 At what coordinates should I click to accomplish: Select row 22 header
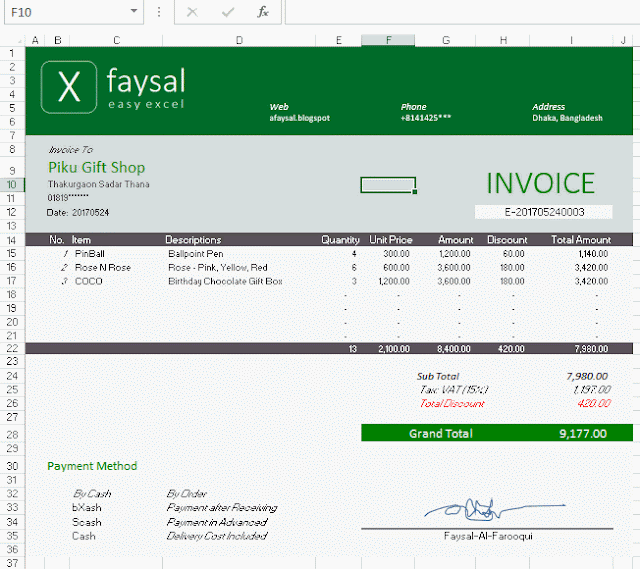(x=12, y=348)
